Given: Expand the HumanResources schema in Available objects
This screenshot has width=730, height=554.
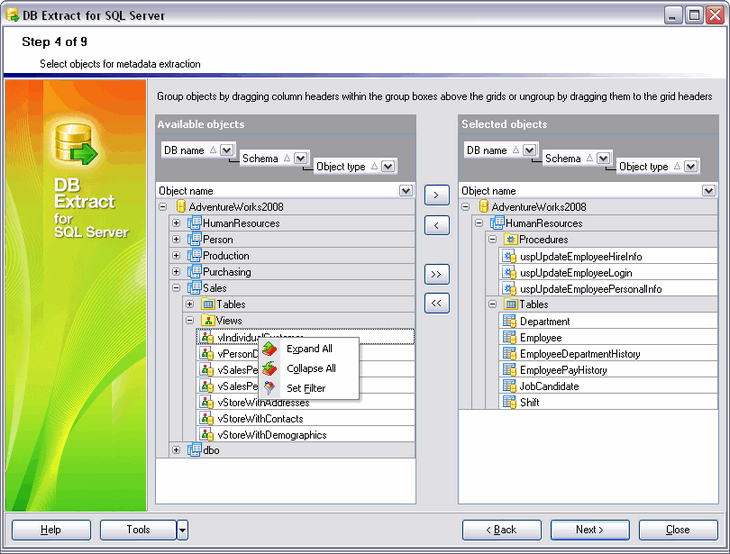Looking at the screenshot, I should point(176,223).
